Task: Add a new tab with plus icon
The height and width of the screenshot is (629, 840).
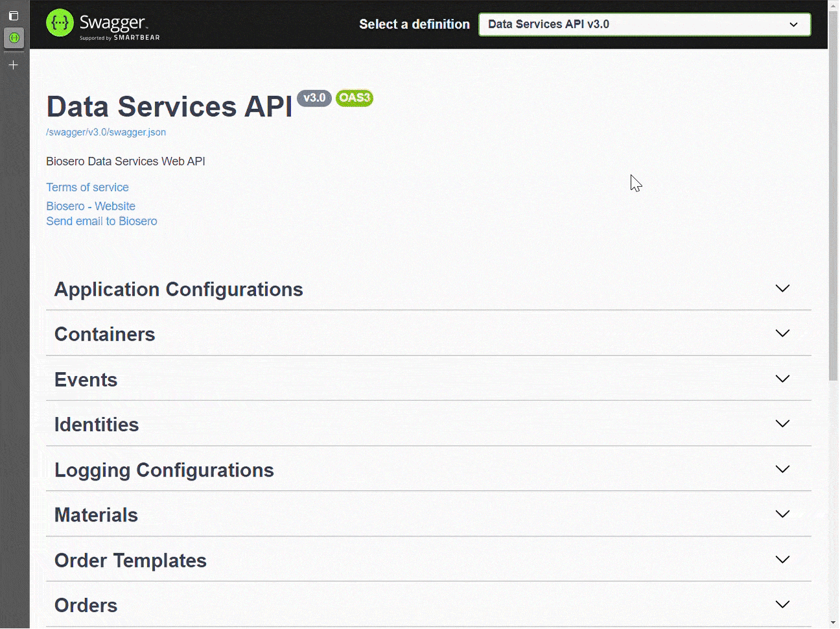Action: click(x=14, y=65)
